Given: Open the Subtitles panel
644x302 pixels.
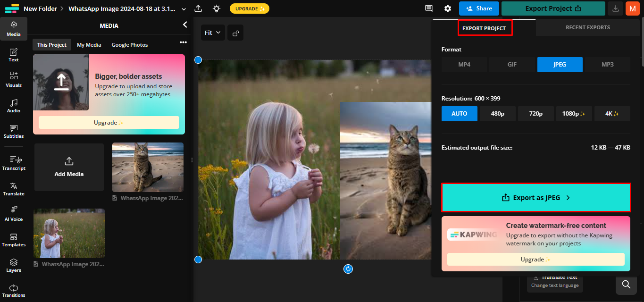Looking at the screenshot, I should [13, 131].
